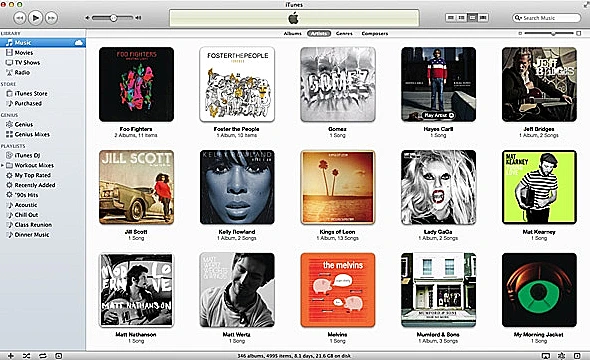Open the Melvins artwork

(x=338, y=290)
